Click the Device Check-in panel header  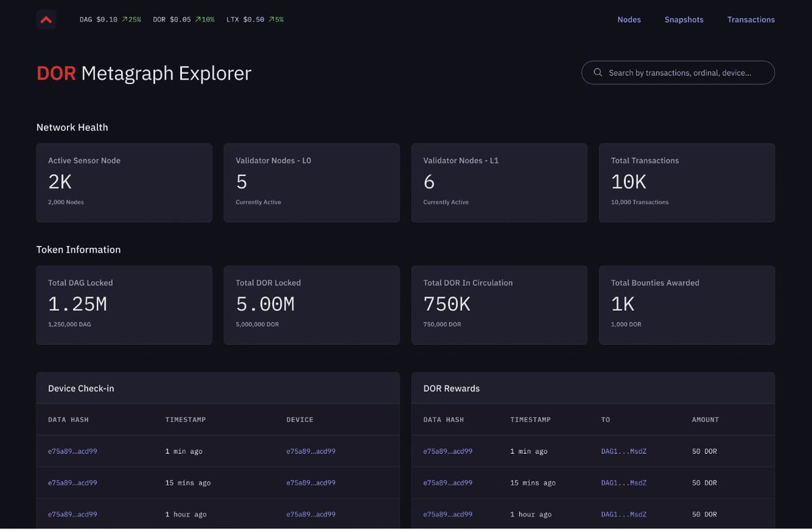[218, 389]
